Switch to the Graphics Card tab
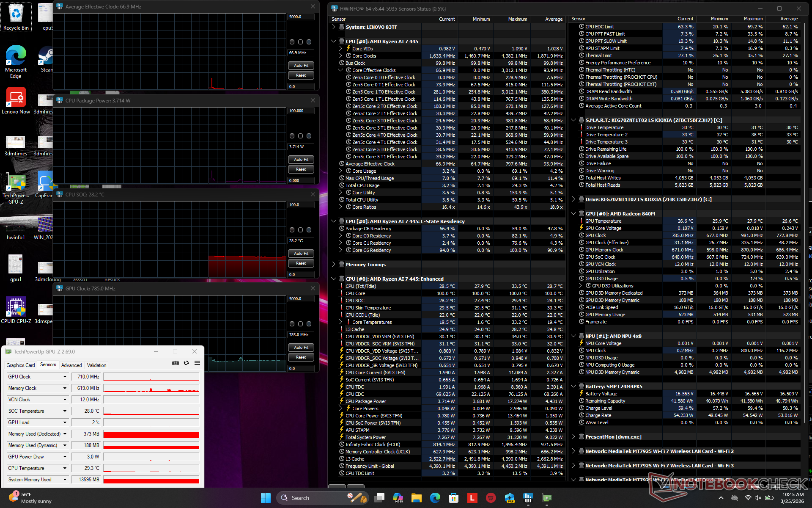Image resolution: width=812 pixels, height=508 pixels. 21,365
